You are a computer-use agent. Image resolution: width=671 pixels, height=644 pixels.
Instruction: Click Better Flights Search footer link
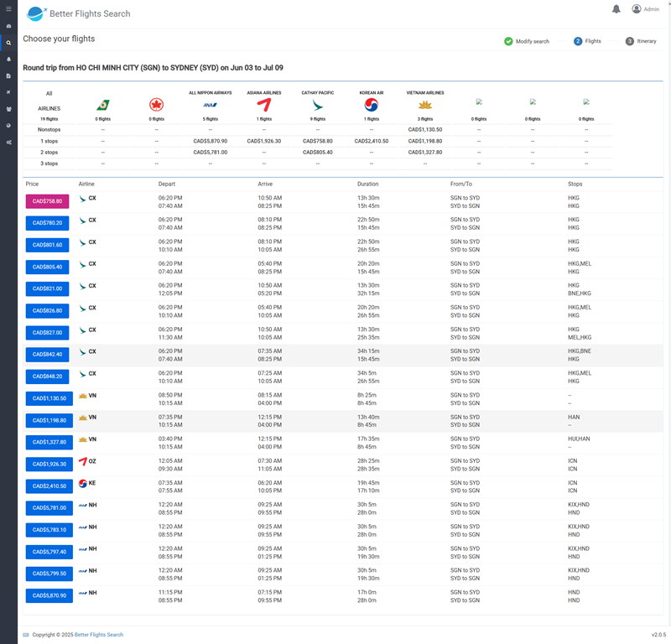coord(98,635)
